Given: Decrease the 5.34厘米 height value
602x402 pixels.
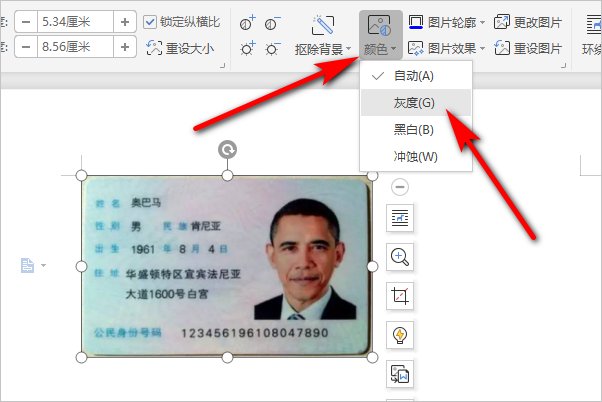Looking at the screenshot, I should (26, 22).
